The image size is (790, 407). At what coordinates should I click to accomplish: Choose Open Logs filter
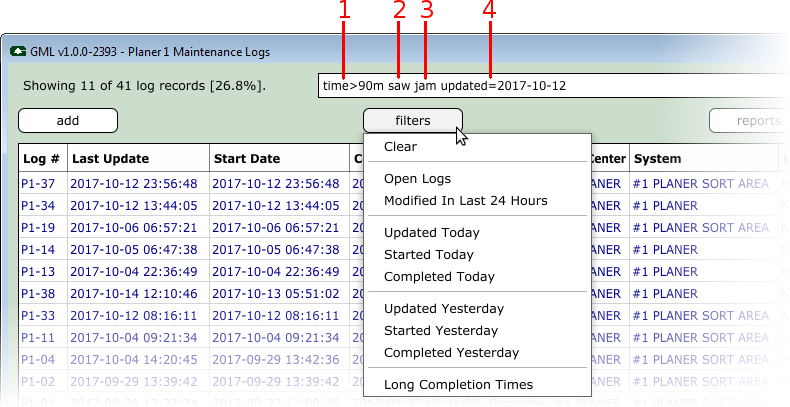click(417, 179)
